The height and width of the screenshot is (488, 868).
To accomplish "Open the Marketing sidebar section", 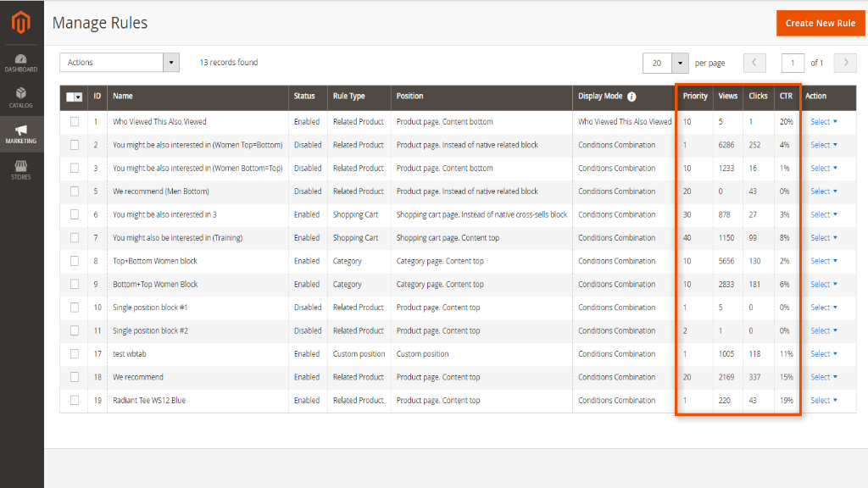I will [21, 133].
